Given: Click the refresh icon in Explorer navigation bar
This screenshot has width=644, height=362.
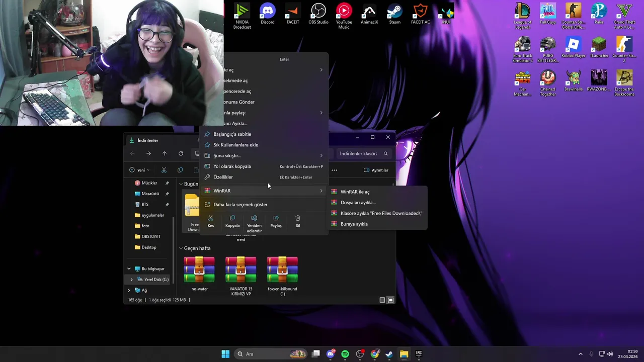Looking at the screenshot, I should tap(181, 153).
